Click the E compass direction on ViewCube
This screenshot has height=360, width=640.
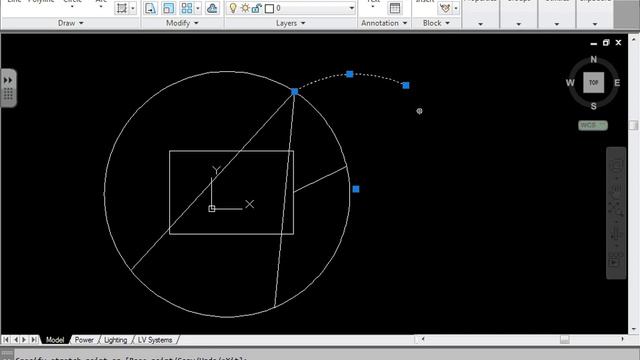tap(617, 83)
